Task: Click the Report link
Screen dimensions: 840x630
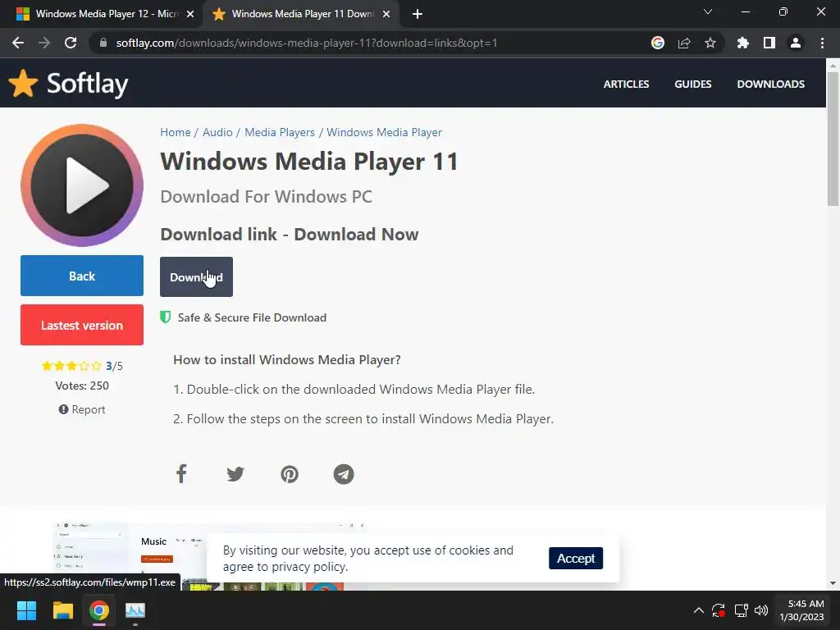Action: (82, 410)
